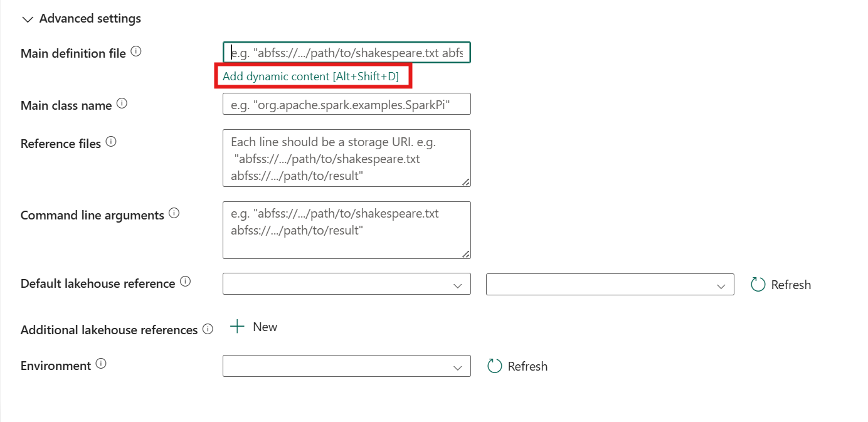Open second Default lakehouse reference dropdown
This screenshot has width=868, height=422.
[x=610, y=284]
